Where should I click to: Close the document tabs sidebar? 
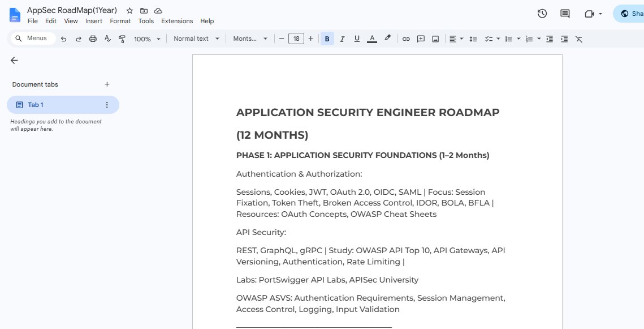[14, 61]
